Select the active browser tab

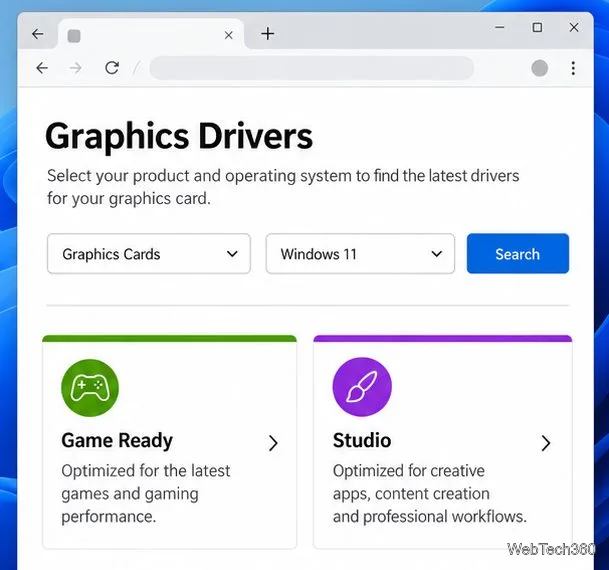[151, 34]
